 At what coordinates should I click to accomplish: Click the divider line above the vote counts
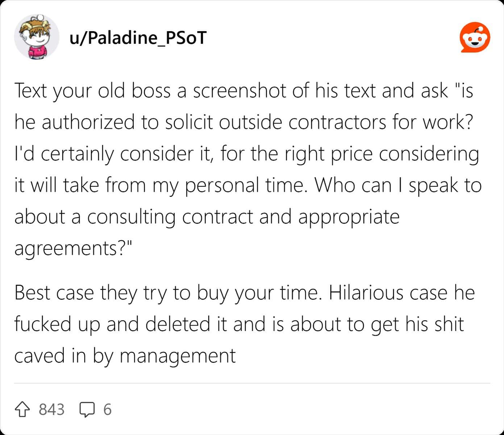click(x=252, y=383)
